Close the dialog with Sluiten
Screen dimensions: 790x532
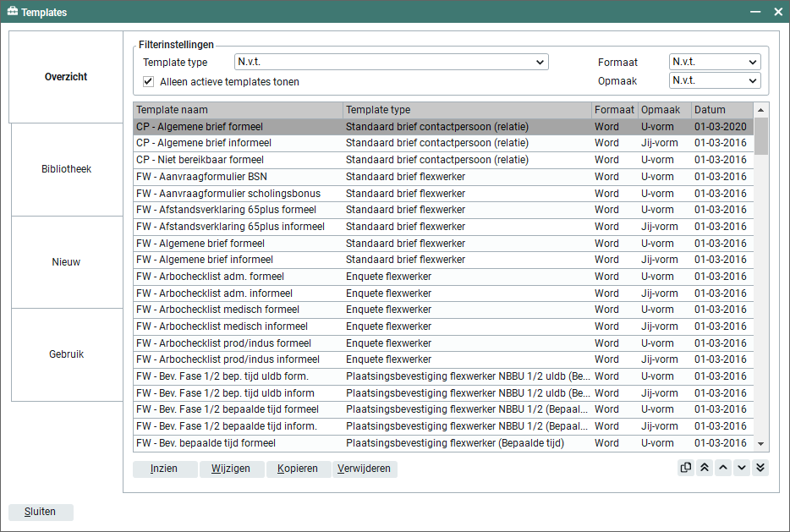pyautogui.click(x=41, y=512)
